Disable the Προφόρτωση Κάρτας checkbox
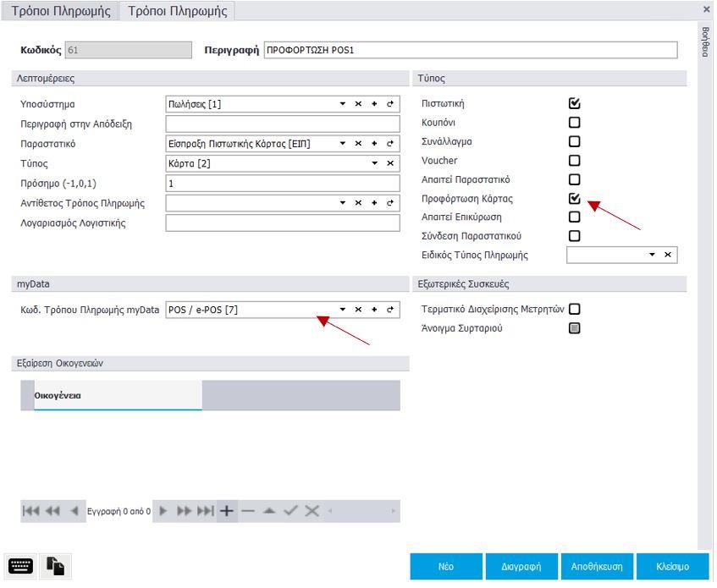The height and width of the screenshot is (588, 717). point(575,199)
